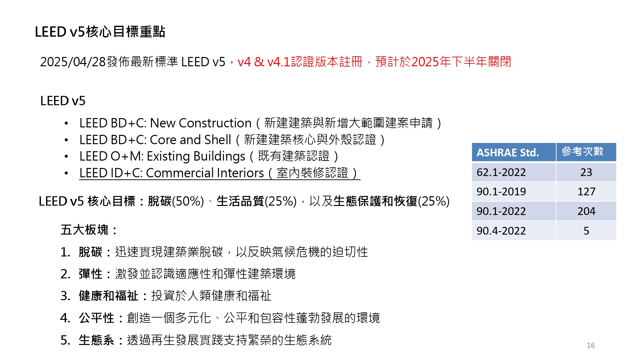Click the ASHRAE Std. table header cell
The width and height of the screenshot is (644, 362).
514,152
